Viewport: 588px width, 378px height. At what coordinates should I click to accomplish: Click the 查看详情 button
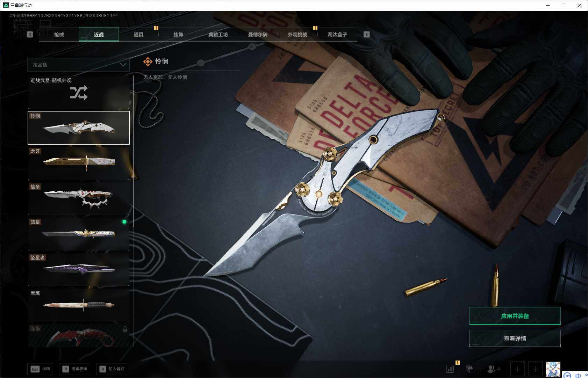(515, 339)
